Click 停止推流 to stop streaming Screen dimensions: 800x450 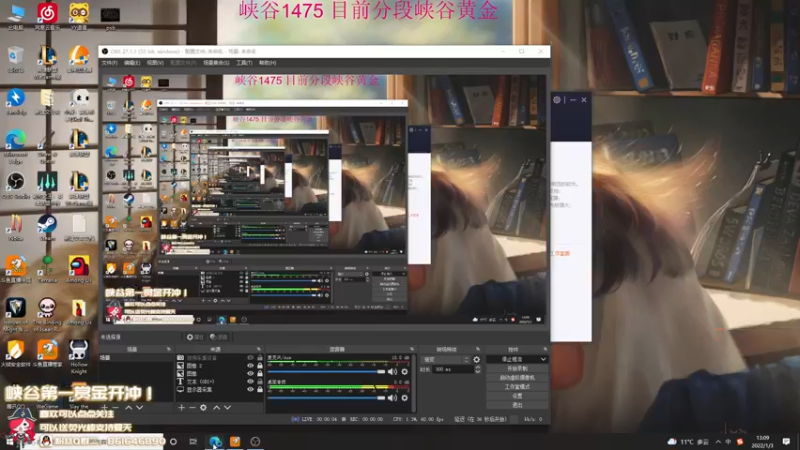click(512, 359)
